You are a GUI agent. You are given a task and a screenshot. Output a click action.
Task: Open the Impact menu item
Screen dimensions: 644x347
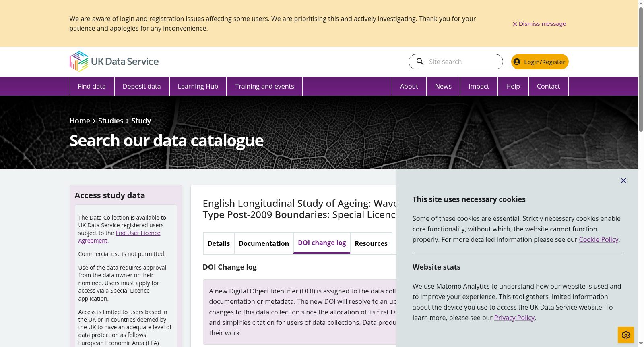[x=479, y=86]
